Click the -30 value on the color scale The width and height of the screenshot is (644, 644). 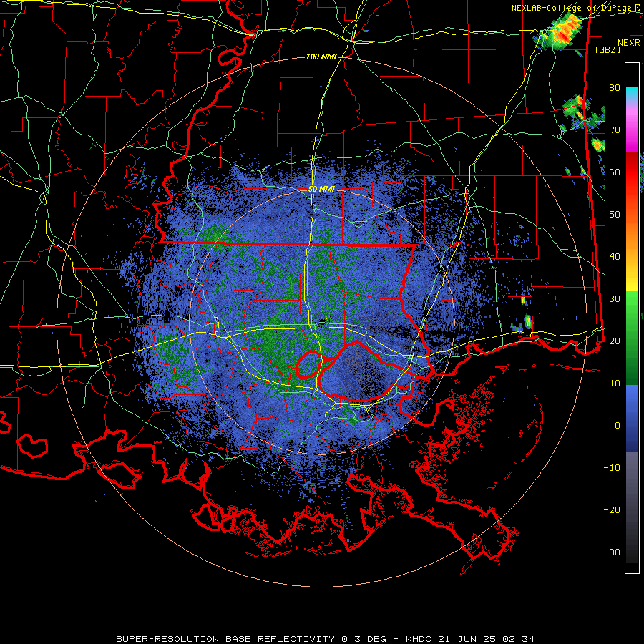tap(612, 552)
